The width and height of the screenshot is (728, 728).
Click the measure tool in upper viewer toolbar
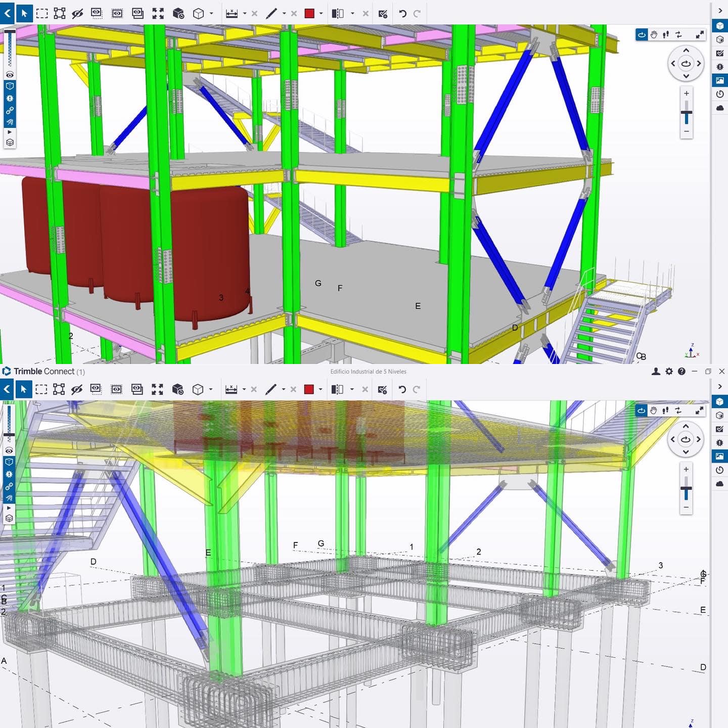232,14
